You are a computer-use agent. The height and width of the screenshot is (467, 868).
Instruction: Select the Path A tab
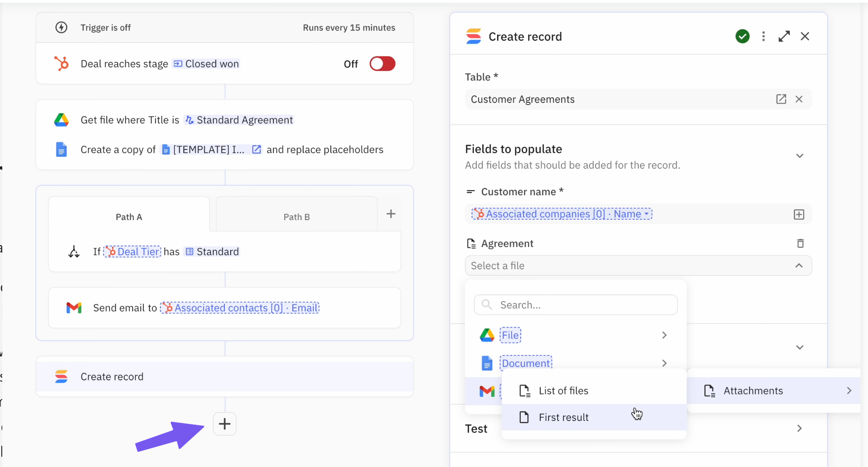click(129, 217)
